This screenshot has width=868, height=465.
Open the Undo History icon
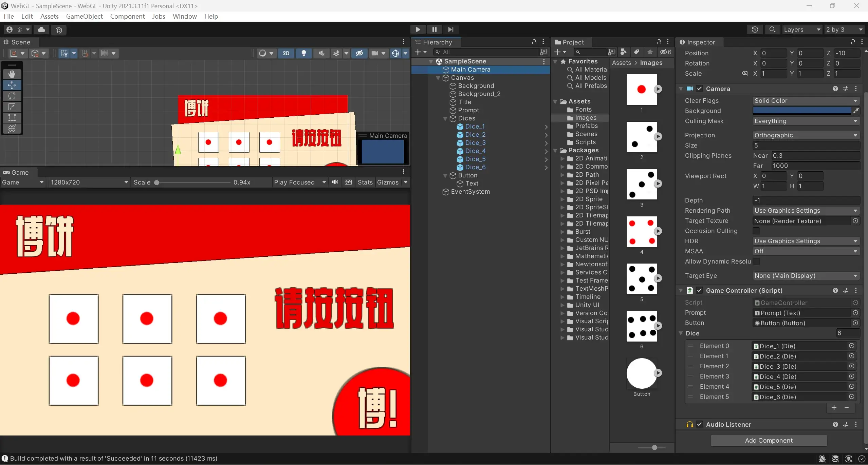[755, 30]
